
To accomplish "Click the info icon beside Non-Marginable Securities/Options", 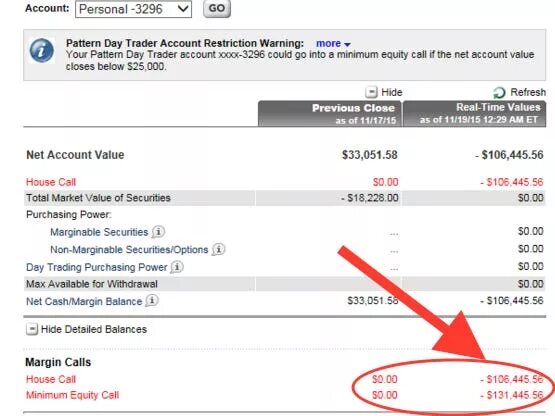I will click(x=218, y=250).
